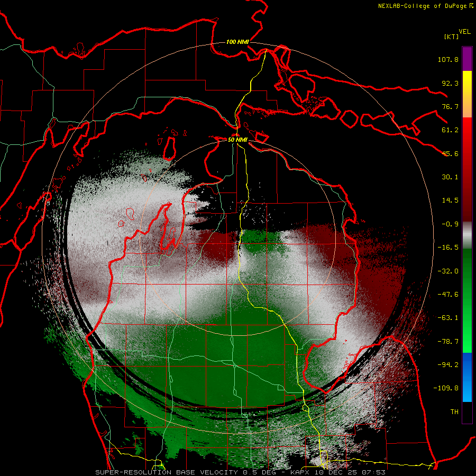
Task: Select the -78.7 velocity scale value
Action: click(448, 342)
